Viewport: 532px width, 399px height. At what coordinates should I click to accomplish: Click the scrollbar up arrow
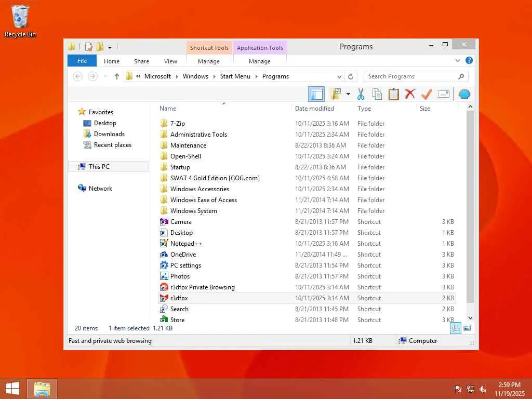point(470,107)
